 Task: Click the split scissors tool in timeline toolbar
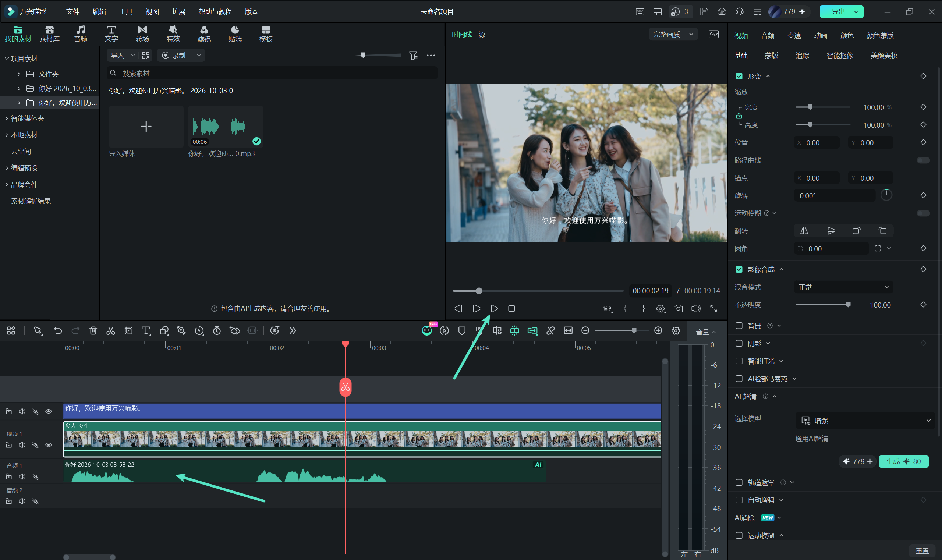pyautogui.click(x=111, y=331)
